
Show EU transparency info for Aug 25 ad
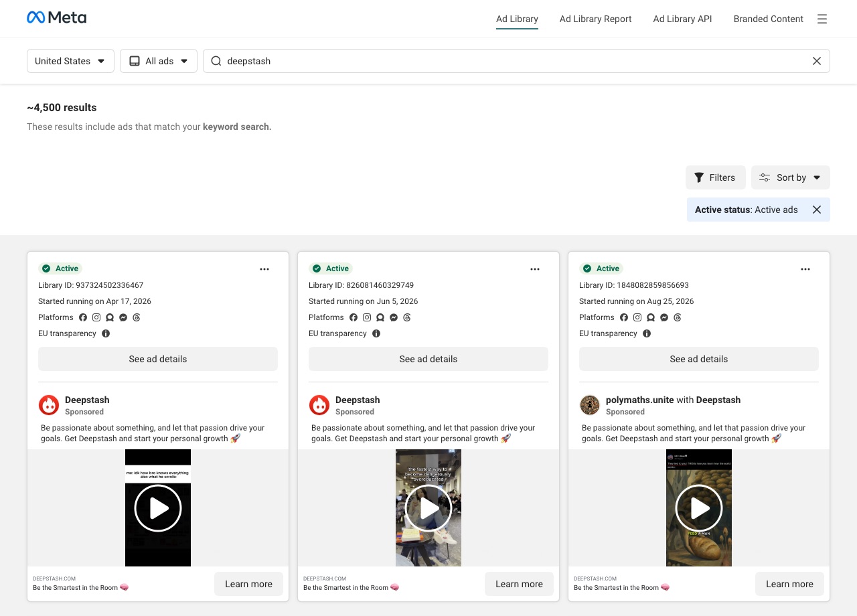pyautogui.click(x=647, y=333)
